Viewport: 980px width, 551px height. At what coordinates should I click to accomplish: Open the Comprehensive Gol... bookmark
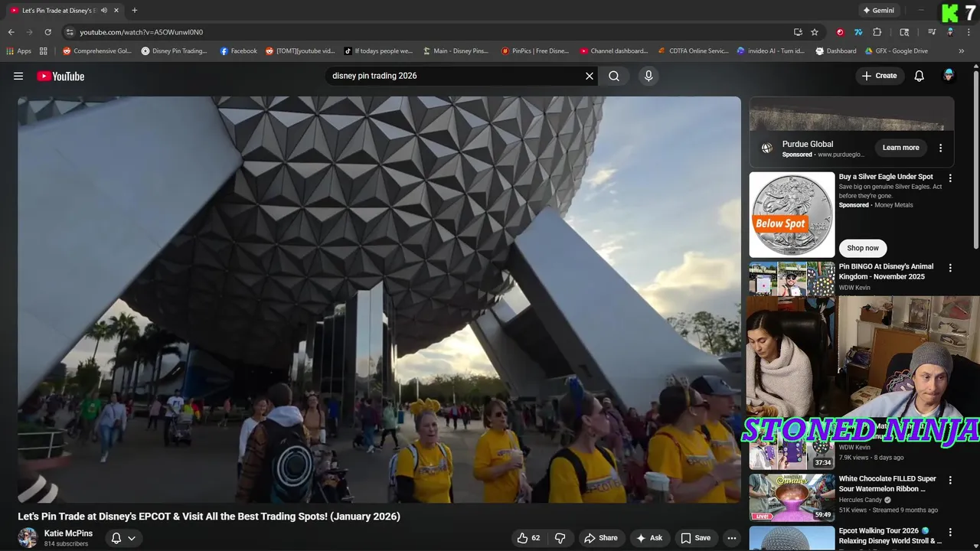97,51
